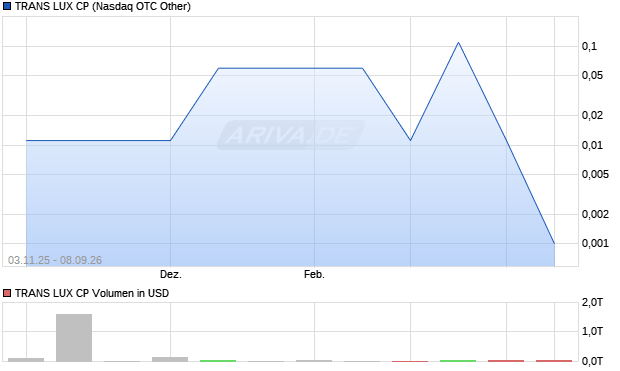Viewport: 620px width, 371px height.
Task: Click the last red volume bar
Action: point(554,361)
